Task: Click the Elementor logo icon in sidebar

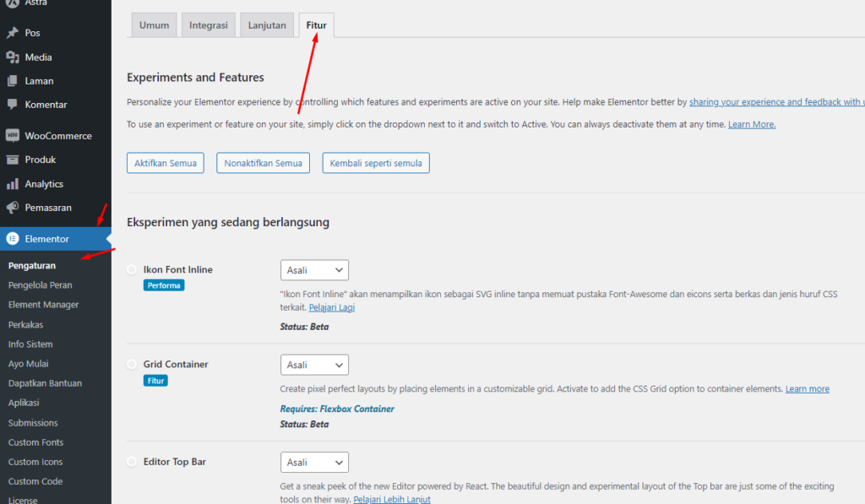Action: [x=13, y=239]
